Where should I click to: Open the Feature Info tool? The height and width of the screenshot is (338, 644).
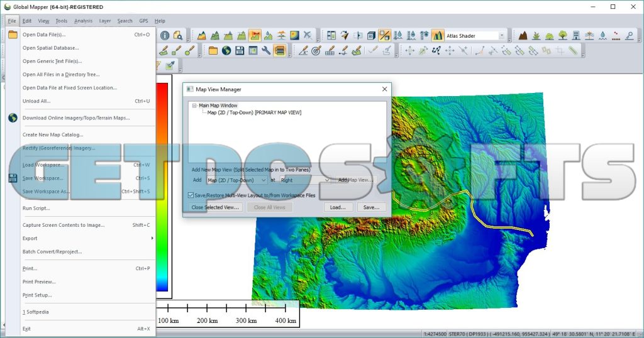(165, 35)
